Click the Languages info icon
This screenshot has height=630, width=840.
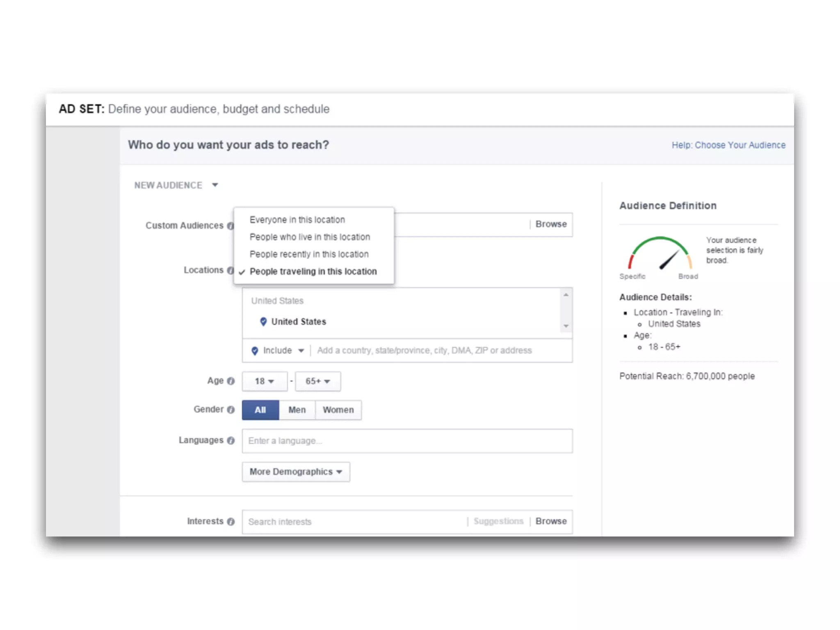tap(231, 441)
